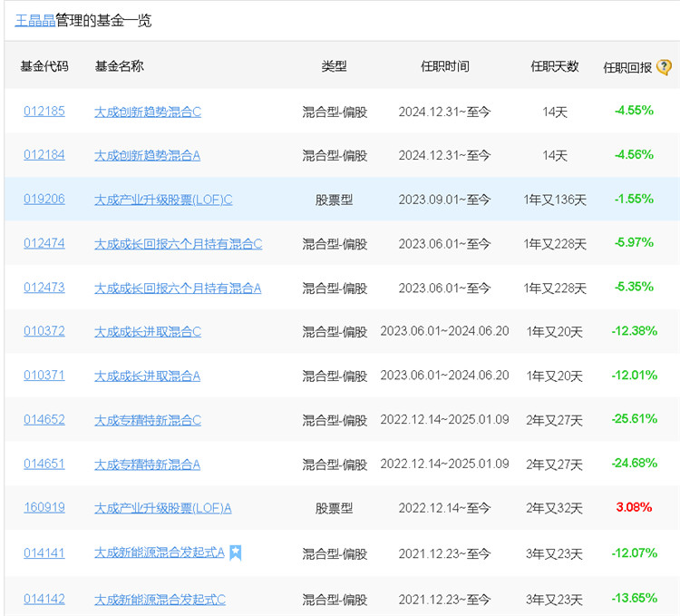This screenshot has width=680, height=616.
Task: Click the help question mark icon next to 任职回报
Action: click(x=664, y=67)
